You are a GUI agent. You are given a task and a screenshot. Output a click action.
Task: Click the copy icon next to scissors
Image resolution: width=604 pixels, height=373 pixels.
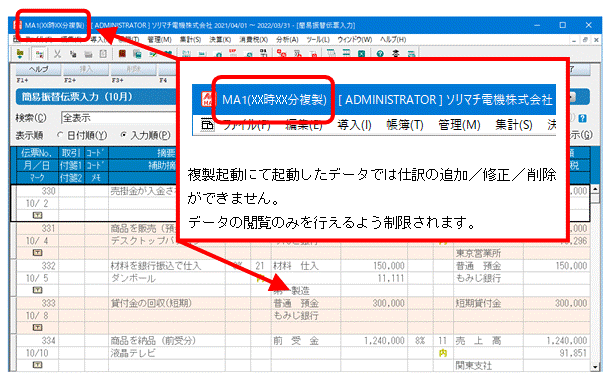pyautogui.click(x=73, y=54)
